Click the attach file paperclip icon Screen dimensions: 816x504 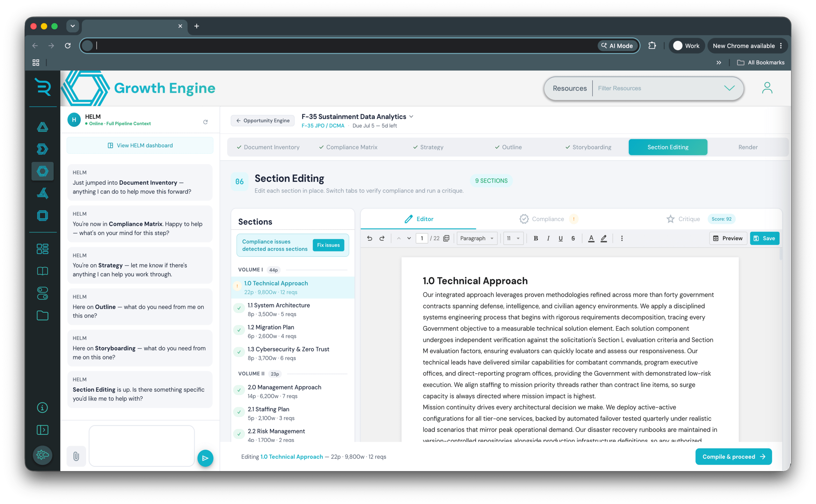click(x=76, y=456)
